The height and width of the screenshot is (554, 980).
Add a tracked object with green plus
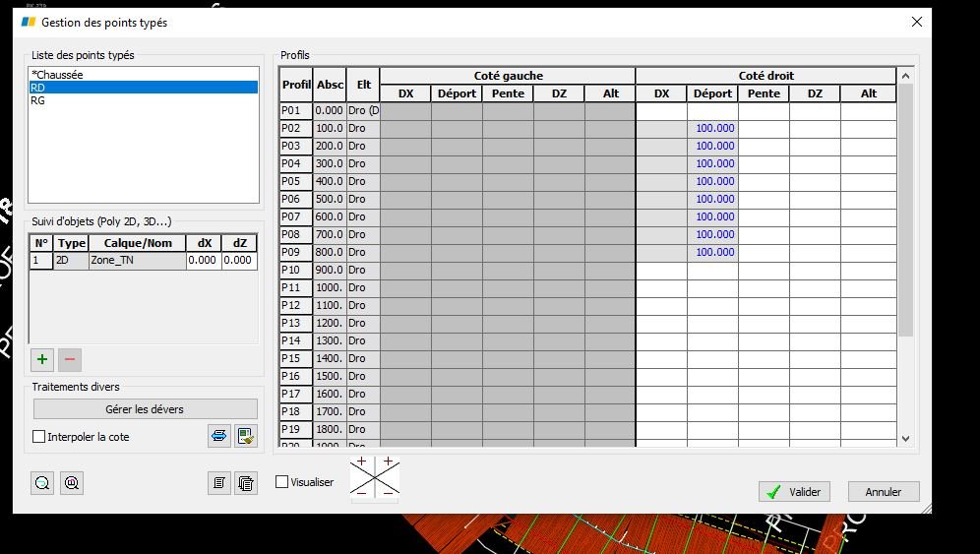click(42, 359)
